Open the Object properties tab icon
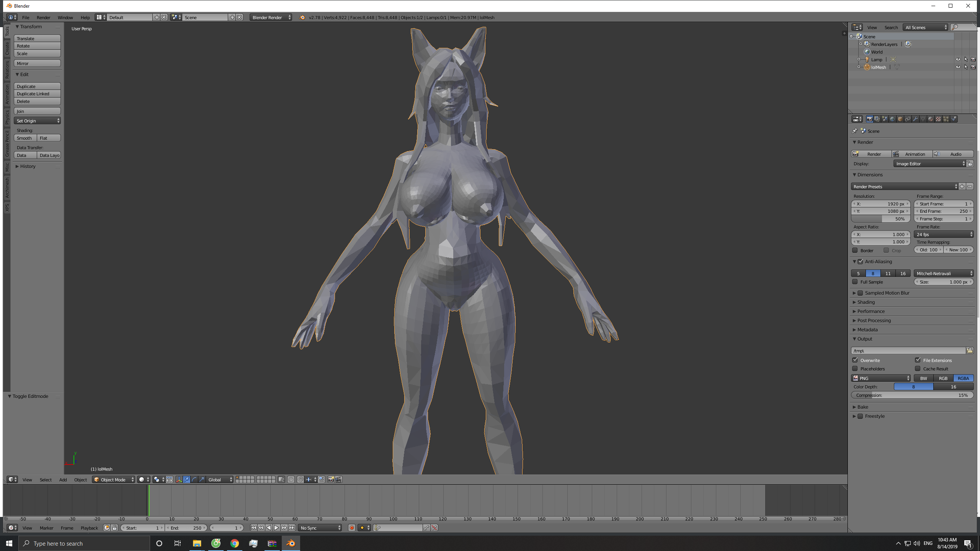 pyautogui.click(x=900, y=119)
